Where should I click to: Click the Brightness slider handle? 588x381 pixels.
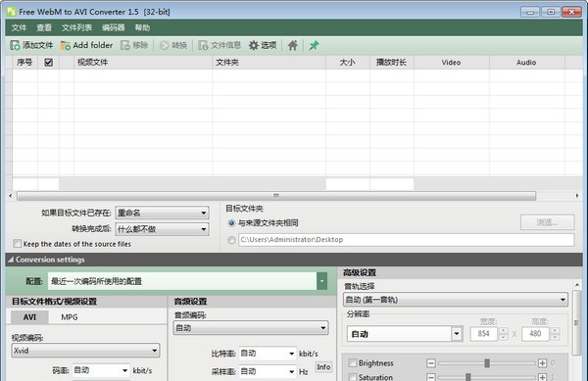tap(487, 363)
